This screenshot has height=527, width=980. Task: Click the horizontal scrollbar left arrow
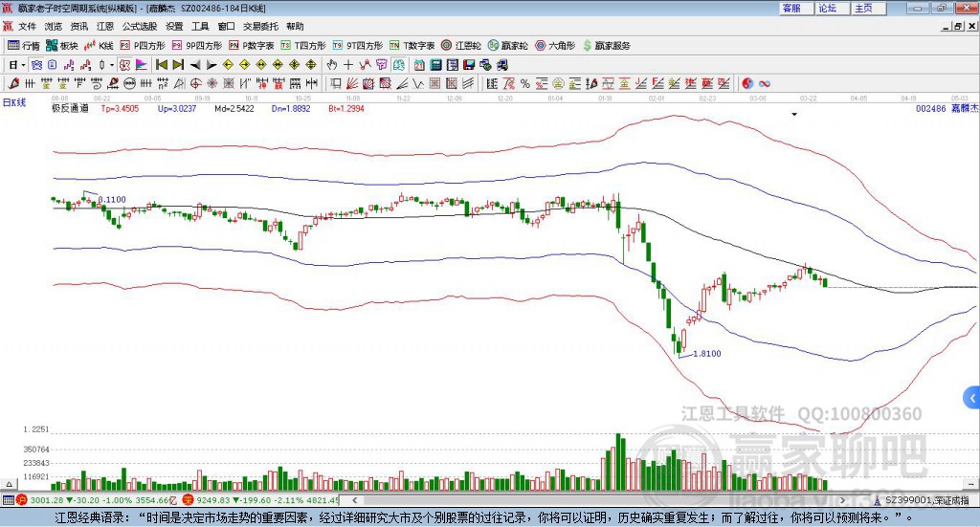click(355, 500)
